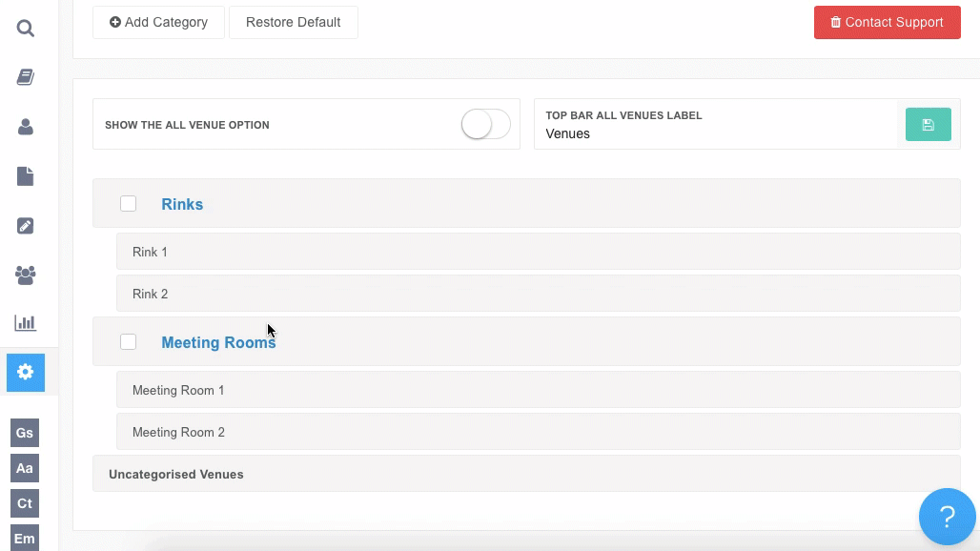Open the book icon in sidebar
This screenshot has height=551, width=980.
coord(26,77)
